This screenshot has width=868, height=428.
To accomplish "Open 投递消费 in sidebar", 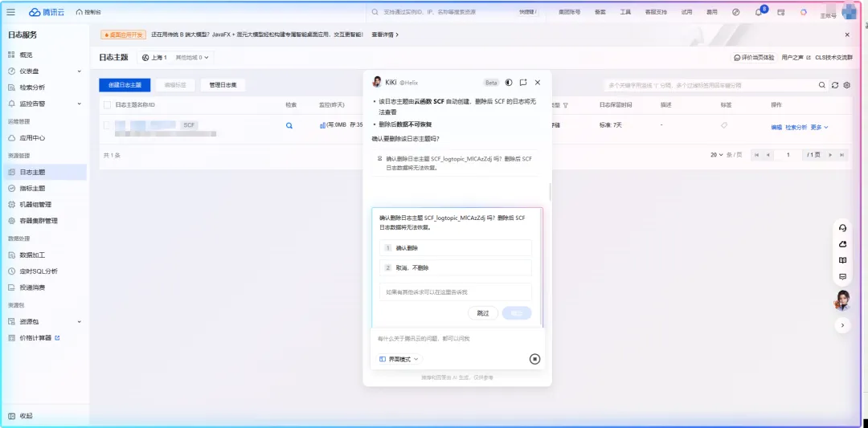I will pos(32,287).
